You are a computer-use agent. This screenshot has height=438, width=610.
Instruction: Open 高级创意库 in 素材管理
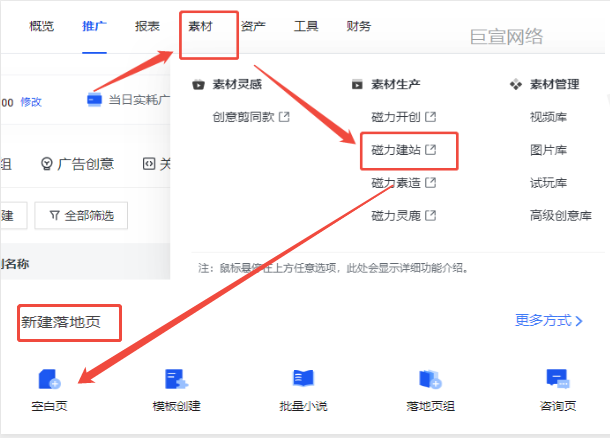pos(561,215)
